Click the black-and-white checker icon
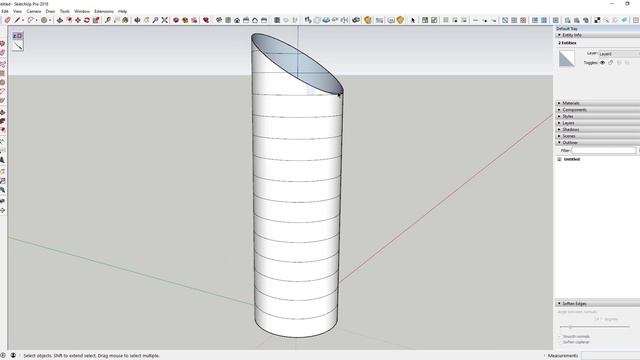Image resolution: width=640 pixels, height=360 pixels. point(597,20)
